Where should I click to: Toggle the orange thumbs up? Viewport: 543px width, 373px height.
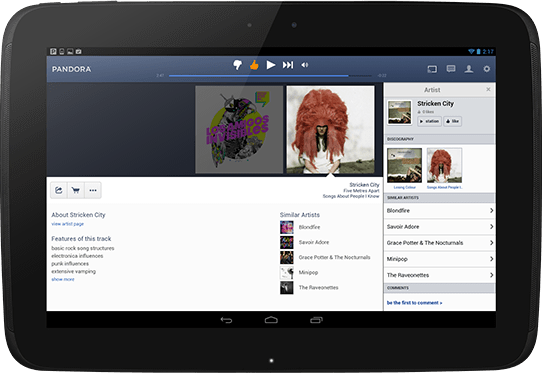tap(254, 65)
